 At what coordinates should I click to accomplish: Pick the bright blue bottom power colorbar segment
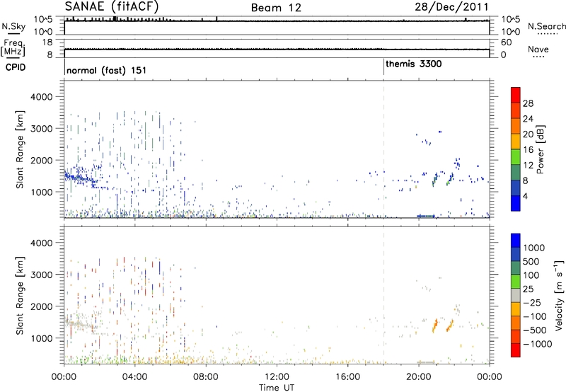pos(516,203)
